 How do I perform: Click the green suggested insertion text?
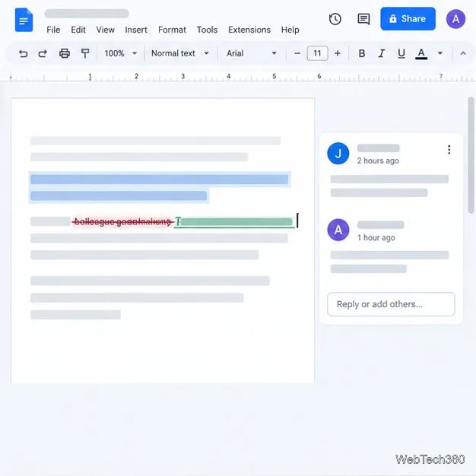point(234,222)
